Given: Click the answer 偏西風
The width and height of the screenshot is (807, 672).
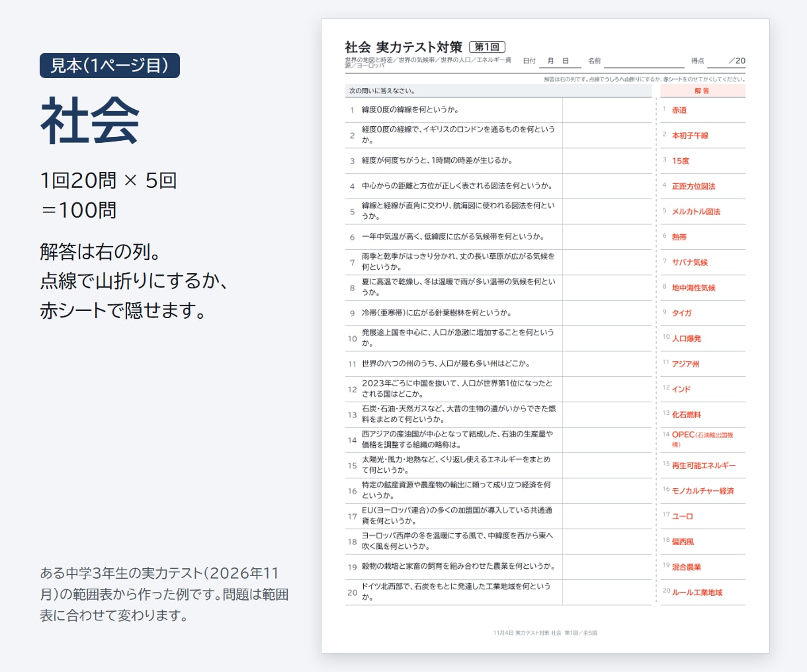Looking at the screenshot, I should tap(683, 542).
